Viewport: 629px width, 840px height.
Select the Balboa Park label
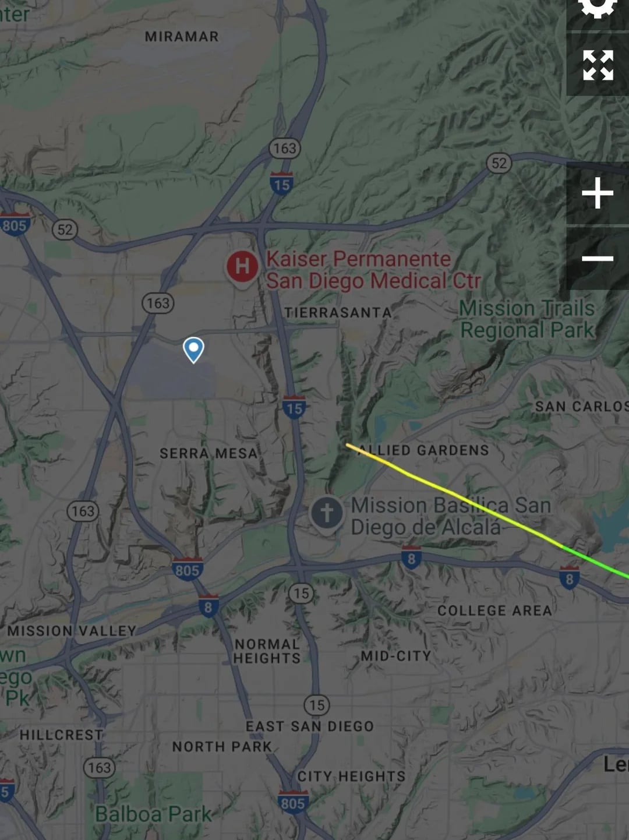[x=153, y=814]
